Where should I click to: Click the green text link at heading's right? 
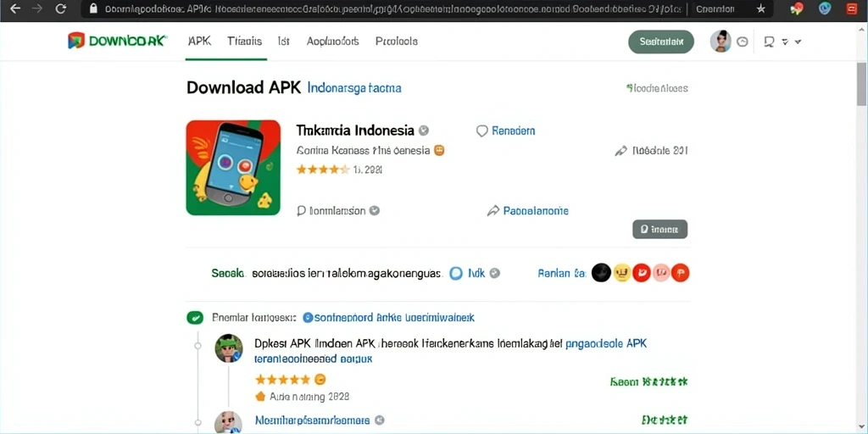(657, 88)
